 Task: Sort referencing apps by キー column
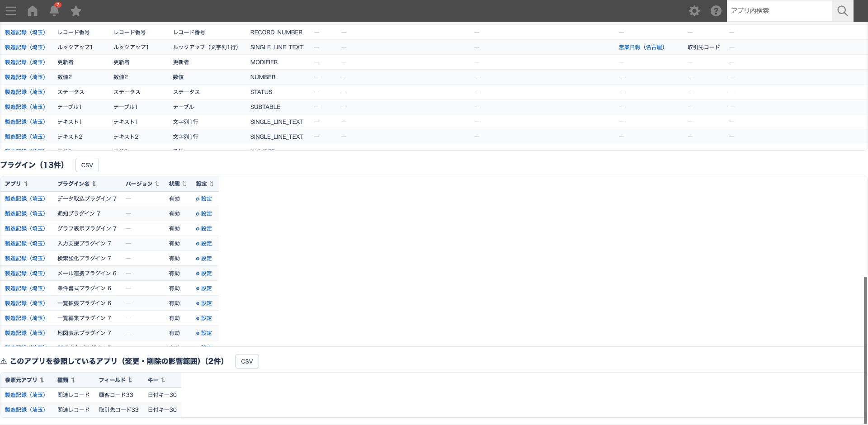click(156, 380)
